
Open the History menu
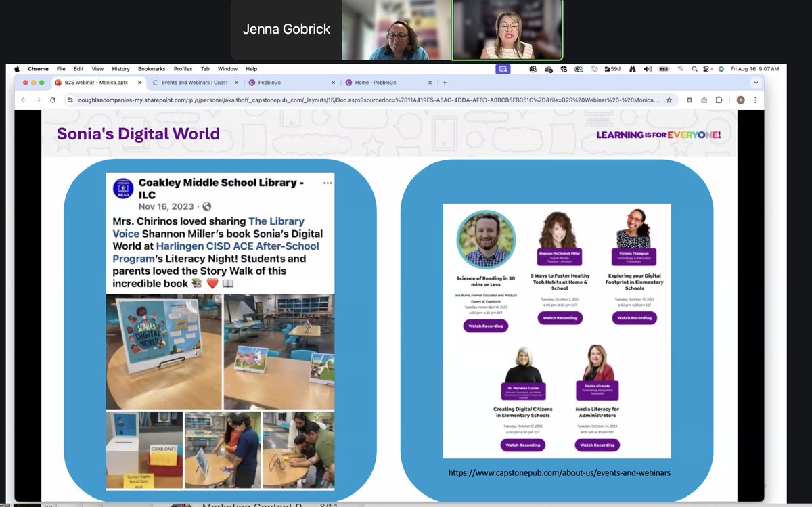[120, 69]
